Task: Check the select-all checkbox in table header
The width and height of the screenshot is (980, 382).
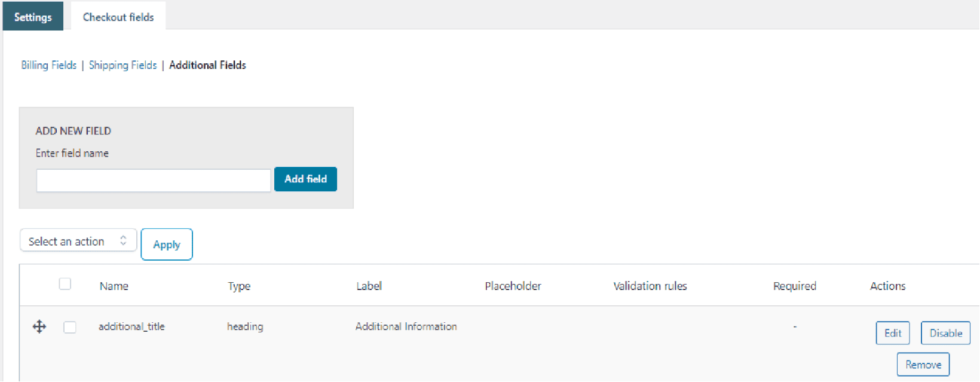Action: pos(65,284)
